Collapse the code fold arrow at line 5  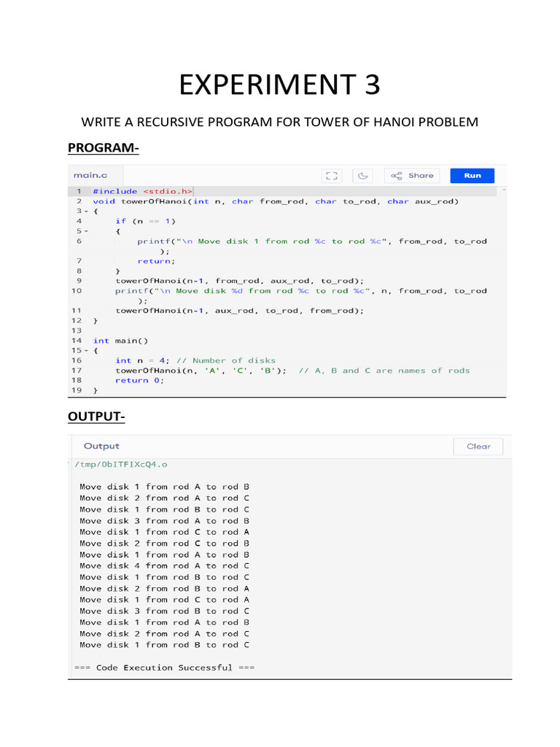click(87, 231)
